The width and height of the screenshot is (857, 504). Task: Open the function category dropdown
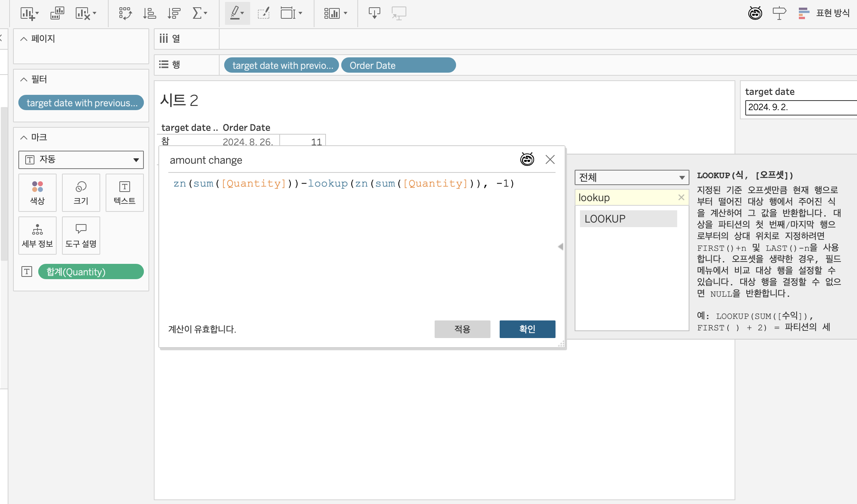[x=632, y=177]
